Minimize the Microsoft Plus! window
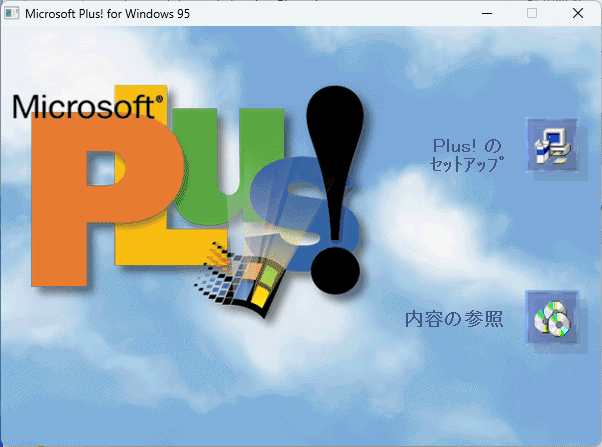Viewport: 602px width, 447px height. pos(487,13)
